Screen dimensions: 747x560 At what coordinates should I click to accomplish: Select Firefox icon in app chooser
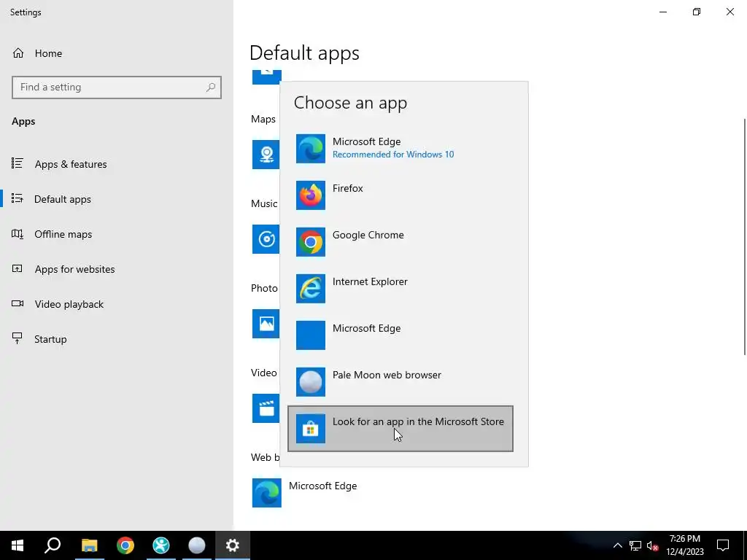click(311, 195)
